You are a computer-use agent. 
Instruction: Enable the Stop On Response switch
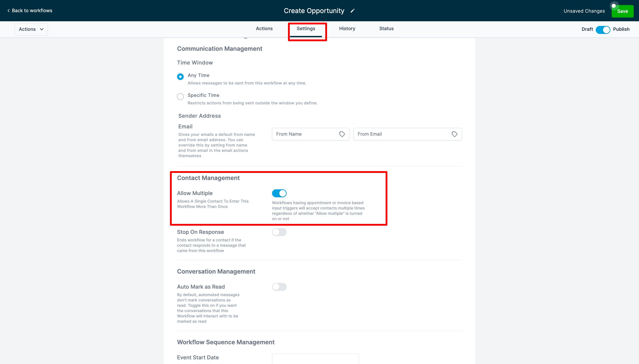(x=279, y=232)
